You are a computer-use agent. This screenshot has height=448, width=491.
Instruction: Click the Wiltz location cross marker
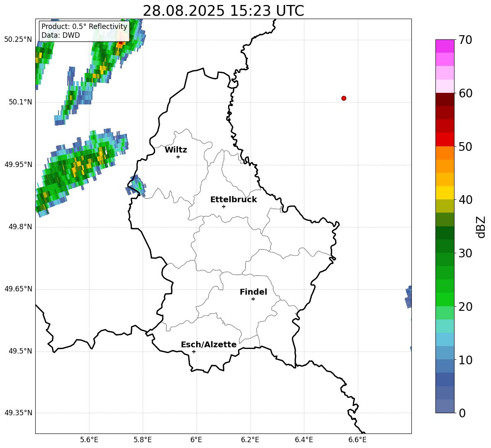[178, 157]
